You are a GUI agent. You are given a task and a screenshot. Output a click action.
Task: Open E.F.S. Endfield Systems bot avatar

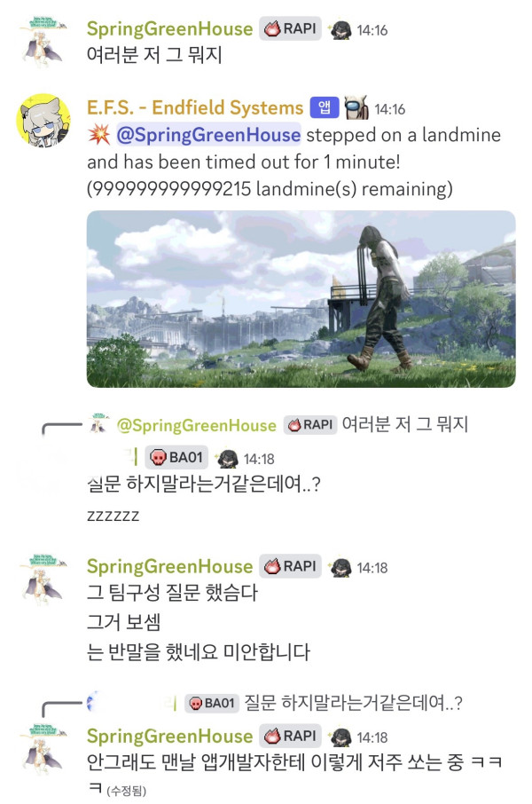coord(43,121)
